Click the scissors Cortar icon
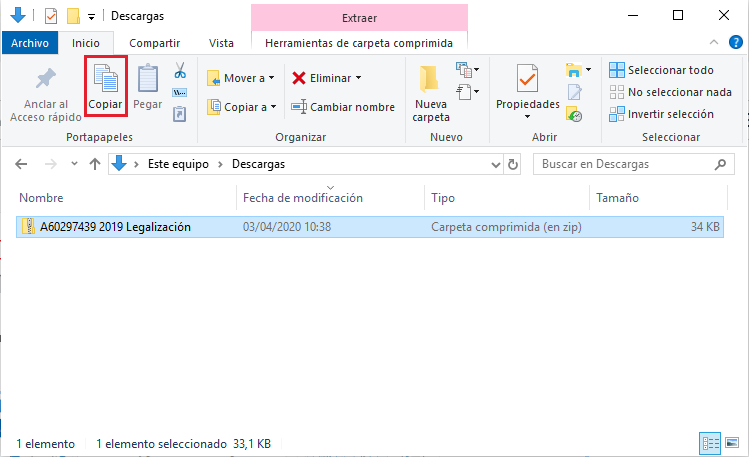749x457 pixels. 180,70
